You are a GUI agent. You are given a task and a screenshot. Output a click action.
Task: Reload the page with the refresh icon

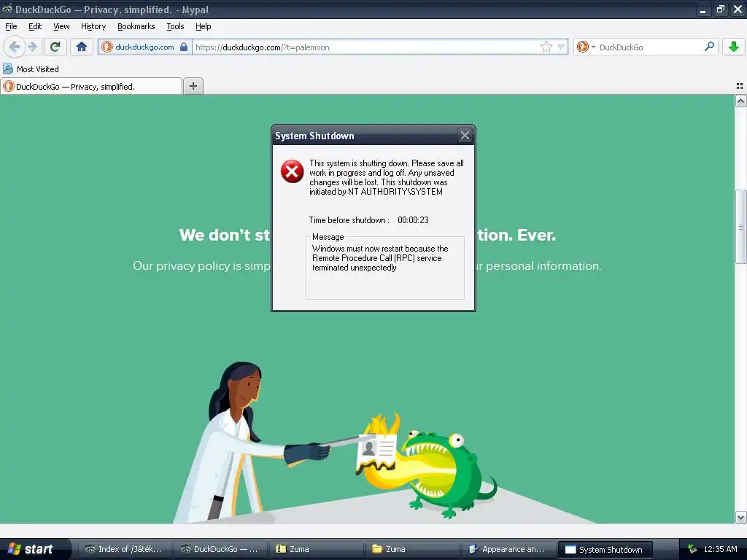[55, 47]
